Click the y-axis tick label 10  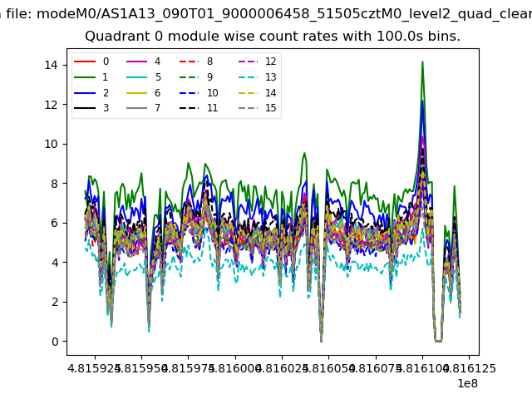pos(51,144)
